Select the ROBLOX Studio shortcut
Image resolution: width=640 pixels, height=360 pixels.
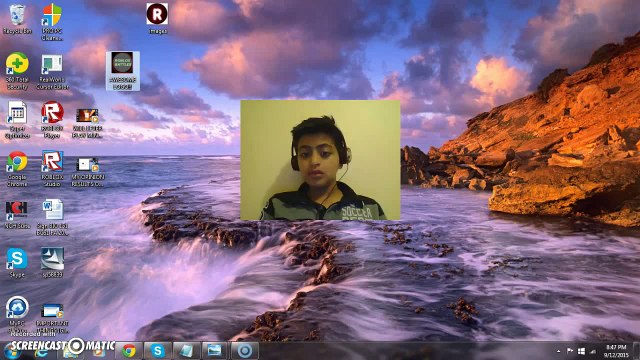[52, 169]
